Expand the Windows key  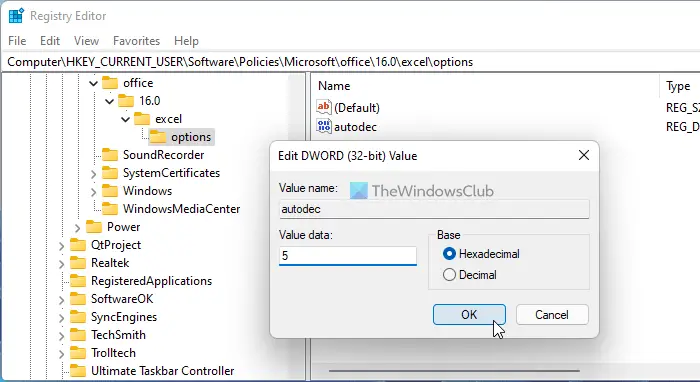93,192
